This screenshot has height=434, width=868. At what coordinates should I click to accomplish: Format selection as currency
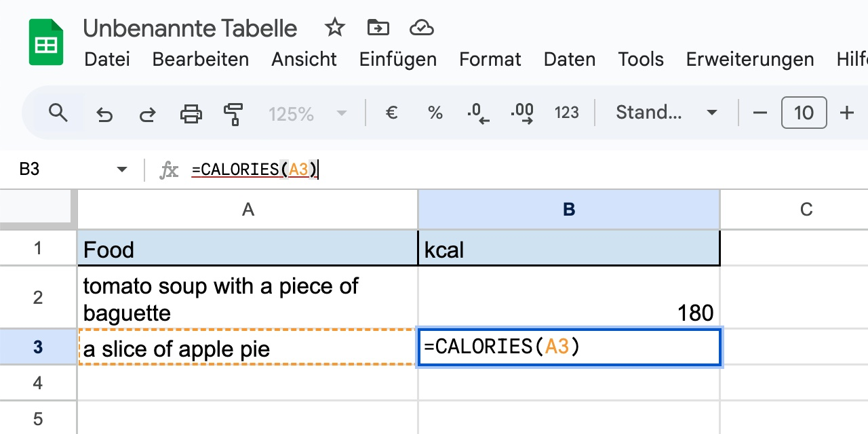(x=391, y=113)
